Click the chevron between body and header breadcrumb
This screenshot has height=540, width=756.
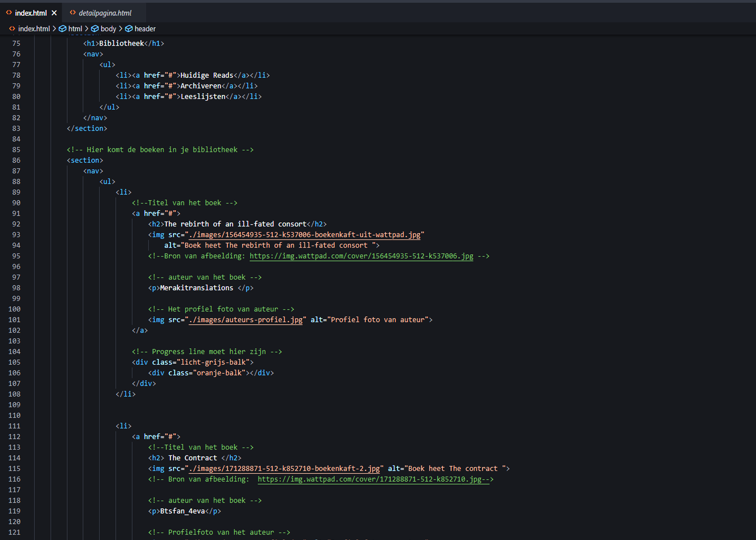121,28
